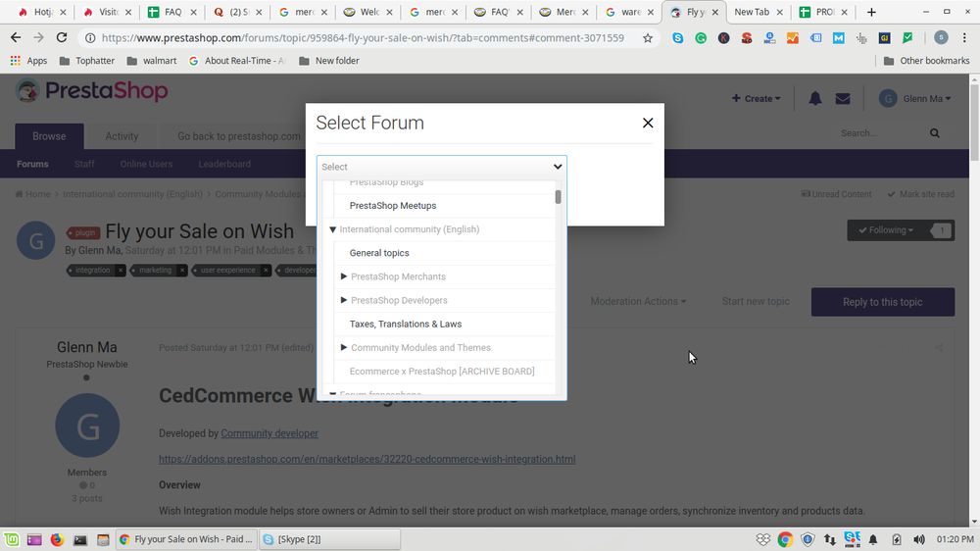Open the Following dropdown
Viewport: 980px width, 551px height.
coord(886,230)
